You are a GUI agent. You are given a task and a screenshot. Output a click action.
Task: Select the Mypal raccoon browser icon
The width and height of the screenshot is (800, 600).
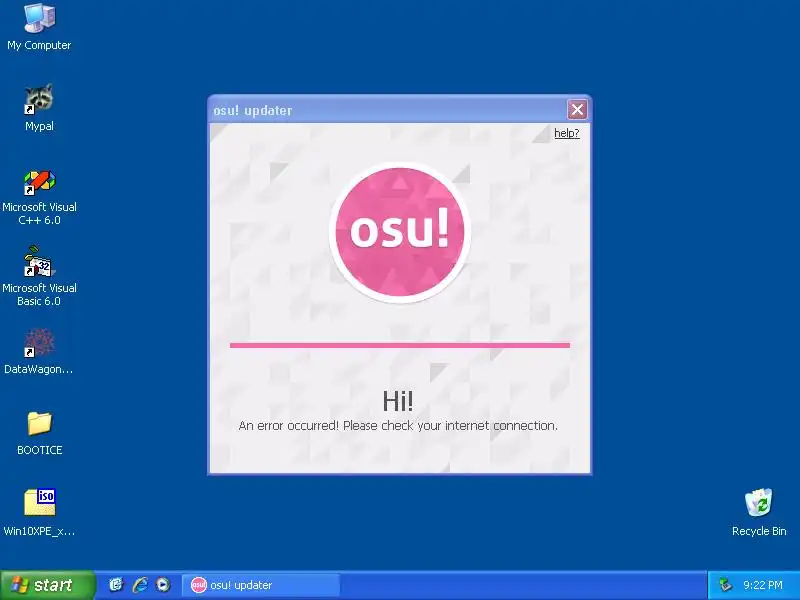pos(39,108)
